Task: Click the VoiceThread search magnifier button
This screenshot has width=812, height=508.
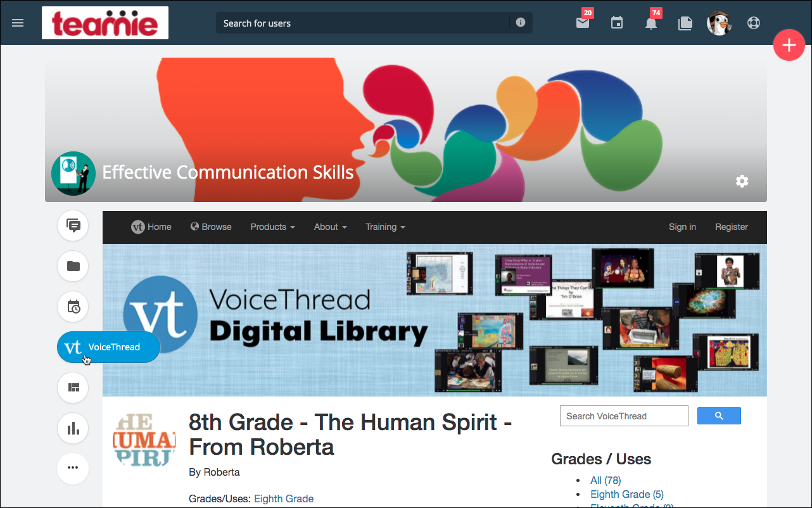Action: click(x=719, y=416)
